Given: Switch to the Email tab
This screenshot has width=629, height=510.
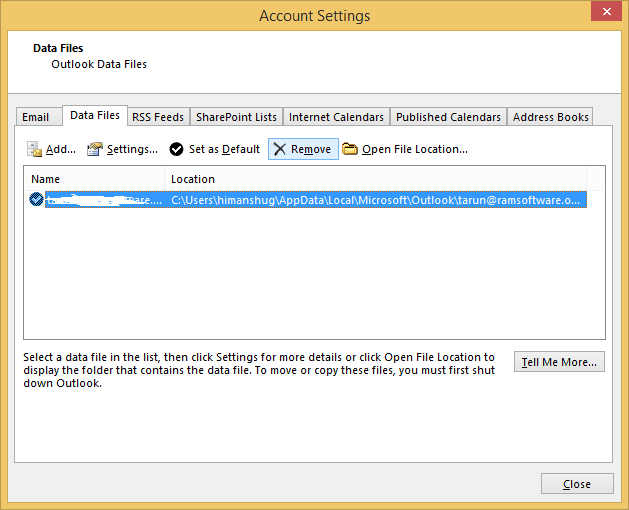Looking at the screenshot, I should click(39, 117).
